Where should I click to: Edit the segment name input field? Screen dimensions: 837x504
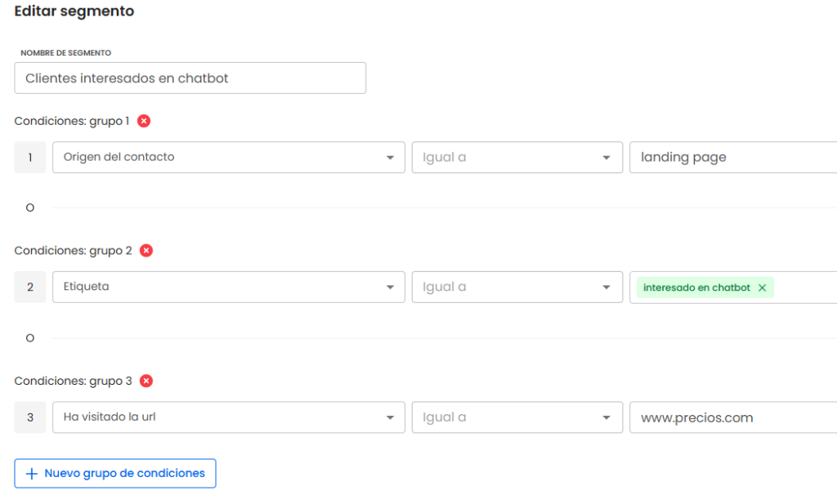point(190,78)
